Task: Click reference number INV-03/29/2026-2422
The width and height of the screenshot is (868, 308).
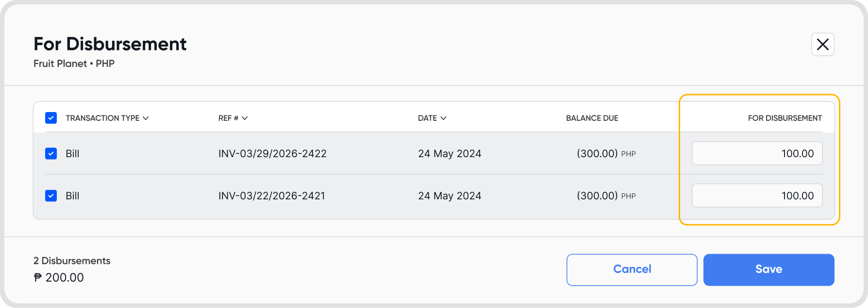Action: point(272,154)
